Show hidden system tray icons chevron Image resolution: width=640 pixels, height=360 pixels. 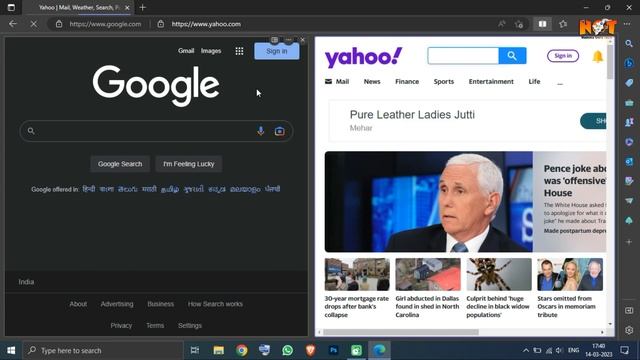526,350
